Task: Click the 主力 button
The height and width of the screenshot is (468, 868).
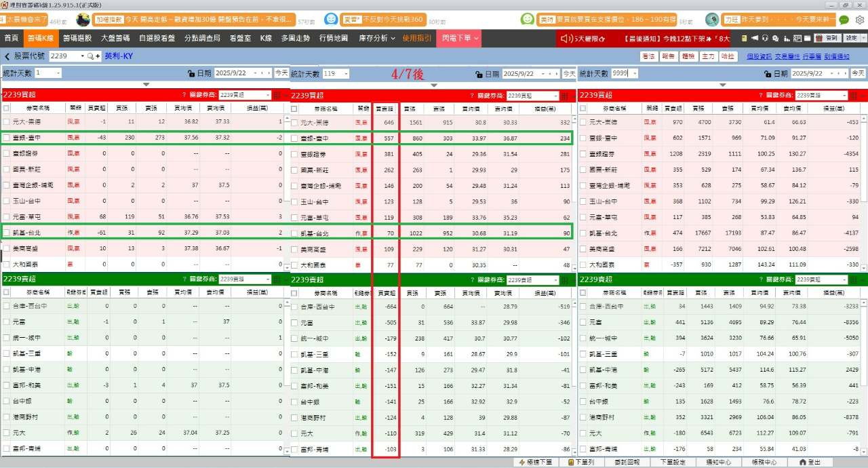Action: click(x=708, y=56)
